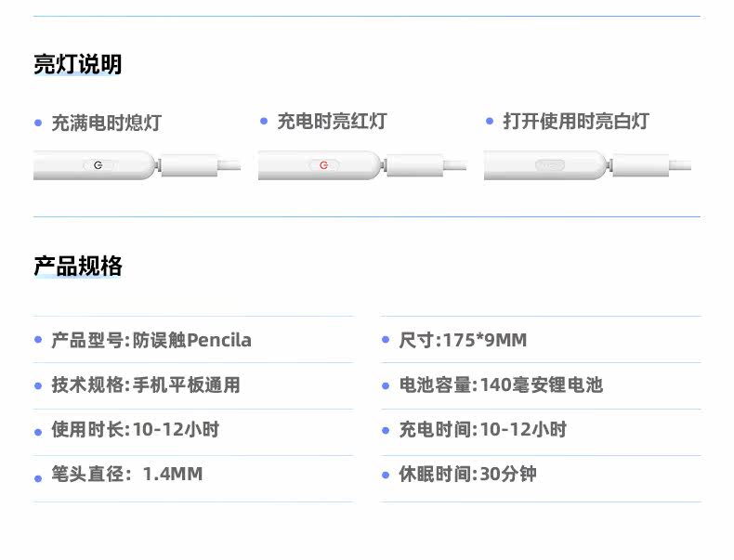Viewport: 734px width, 560px height.
Task: Click the 技术规格:手机平板通用 row
Action: pos(193,385)
